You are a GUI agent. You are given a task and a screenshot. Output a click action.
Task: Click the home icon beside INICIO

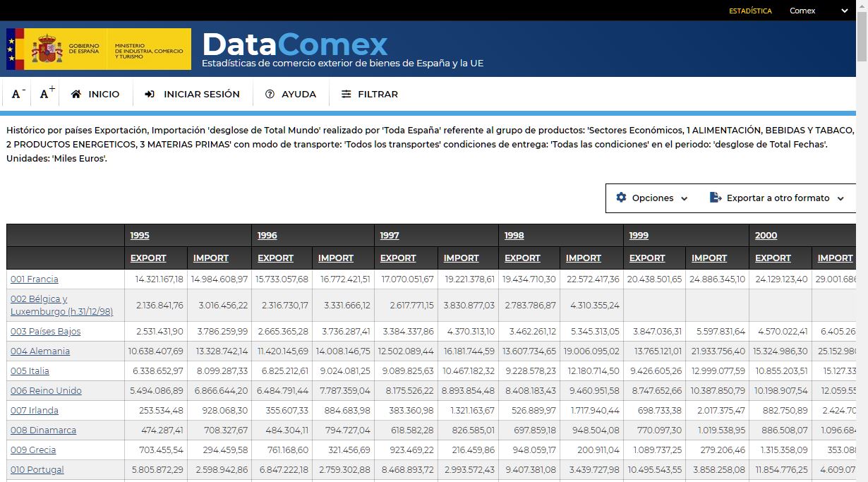76,94
